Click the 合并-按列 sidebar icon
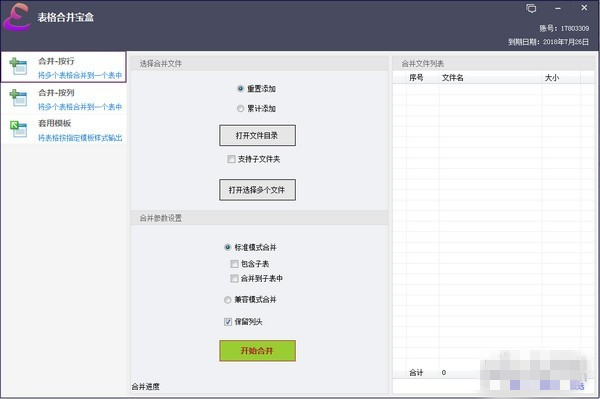Image resolution: width=600 pixels, height=399 pixels. pos(18,98)
